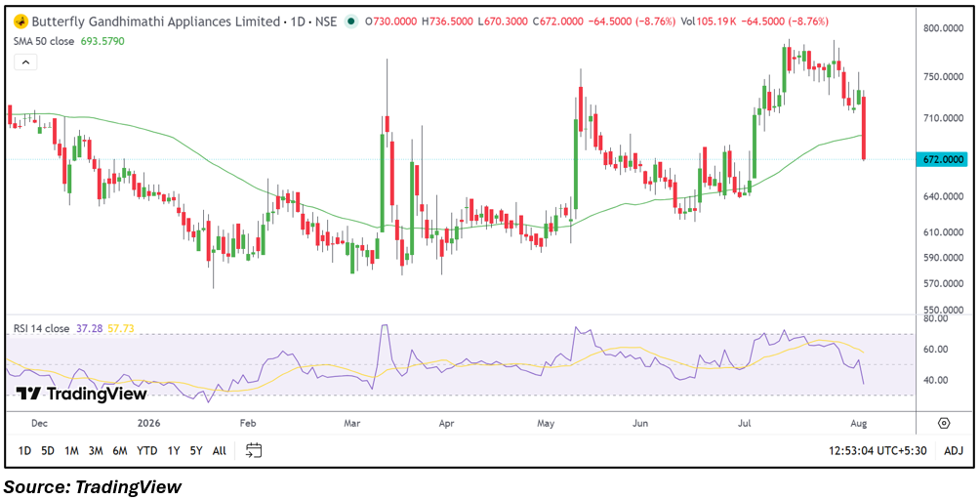The image size is (980, 500).
Task: Open the go-to-date calendar icon
Action: pos(254,450)
